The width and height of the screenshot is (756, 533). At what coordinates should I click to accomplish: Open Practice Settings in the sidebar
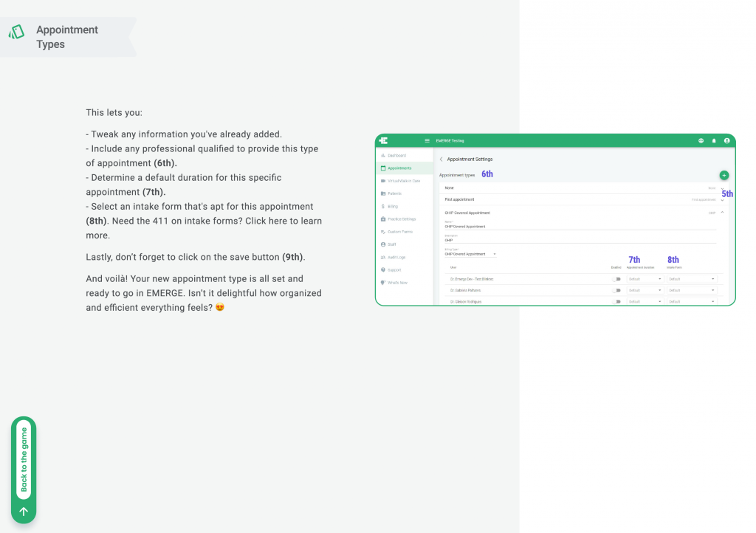382,219
